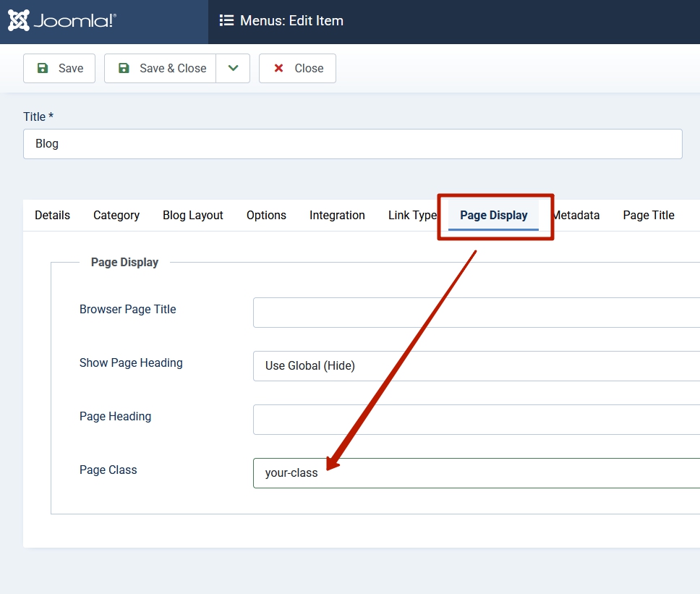Viewport: 700px width, 594px height.
Task: Expand the Save & Close dropdown arrow
Action: click(x=233, y=68)
